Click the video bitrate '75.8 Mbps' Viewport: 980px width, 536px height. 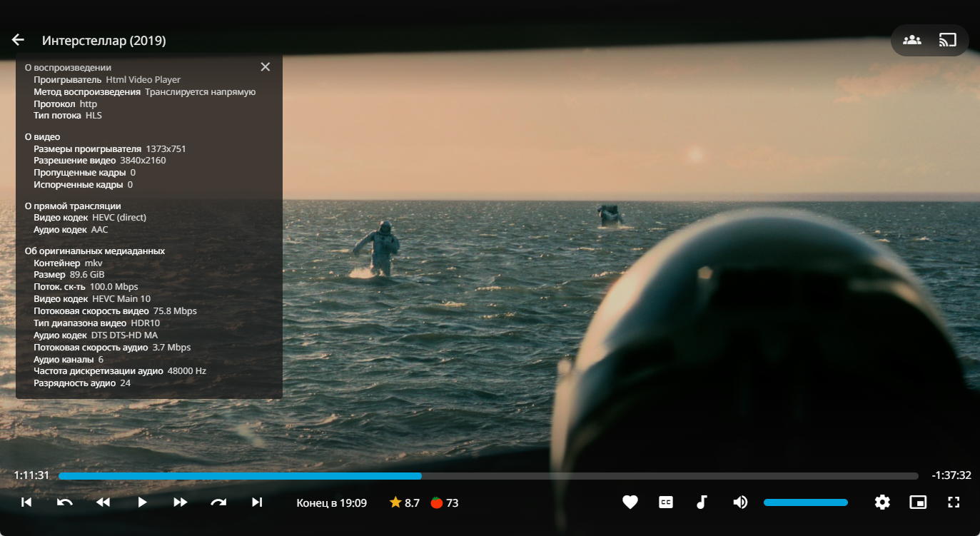click(175, 311)
